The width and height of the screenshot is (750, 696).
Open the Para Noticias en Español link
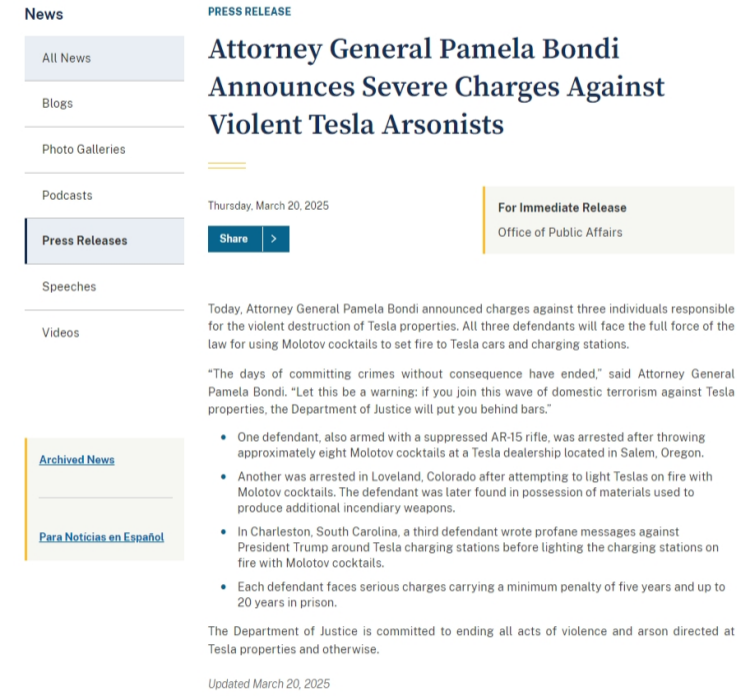tap(101, 537)
